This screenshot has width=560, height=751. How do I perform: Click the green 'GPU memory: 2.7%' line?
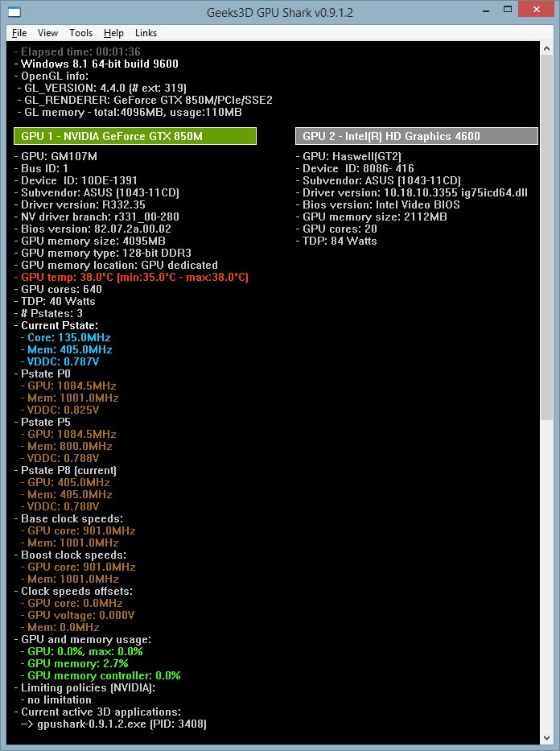pyautogui.click(x=75, y=664)
